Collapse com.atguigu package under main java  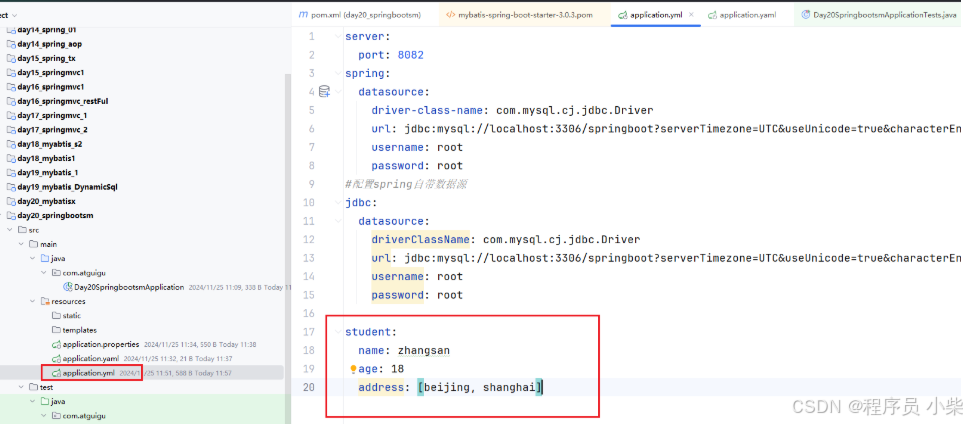[44, 272]
